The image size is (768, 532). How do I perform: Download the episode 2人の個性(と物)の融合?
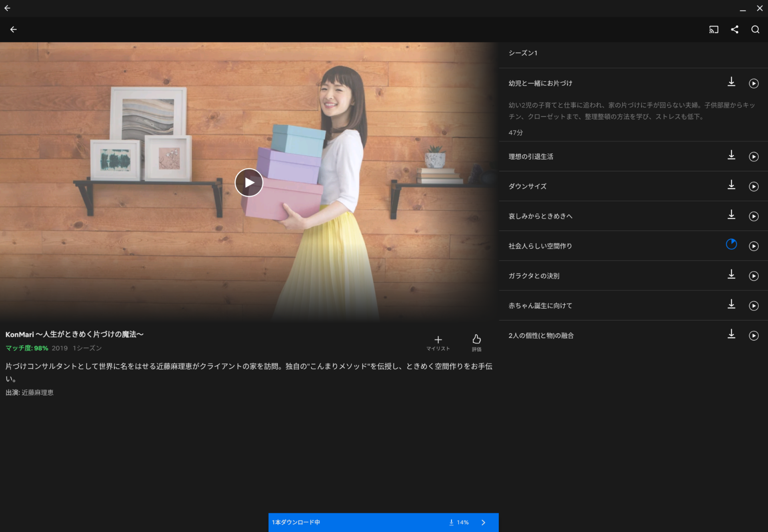(732, 335)
